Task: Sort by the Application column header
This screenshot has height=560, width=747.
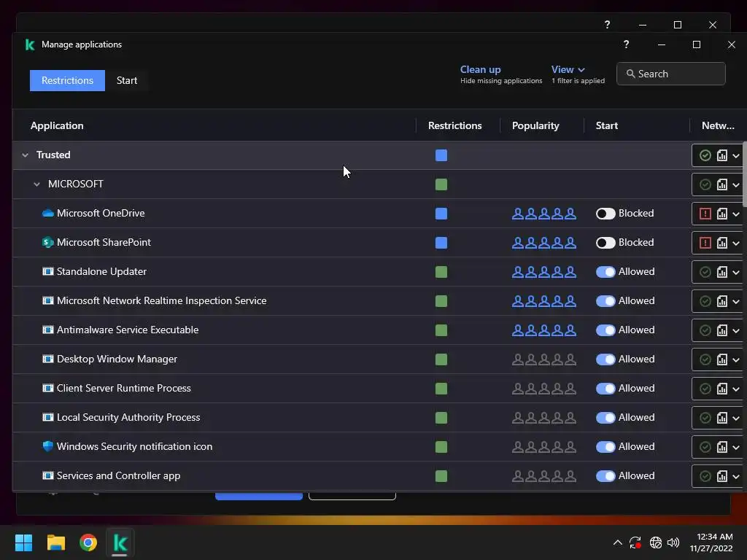Action: pos(57,125)
